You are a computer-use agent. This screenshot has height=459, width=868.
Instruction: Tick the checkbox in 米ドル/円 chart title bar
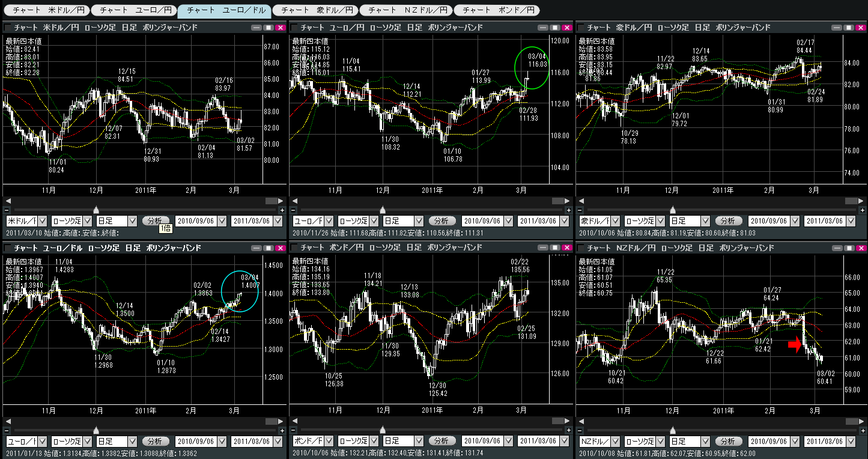coord(8,28)
